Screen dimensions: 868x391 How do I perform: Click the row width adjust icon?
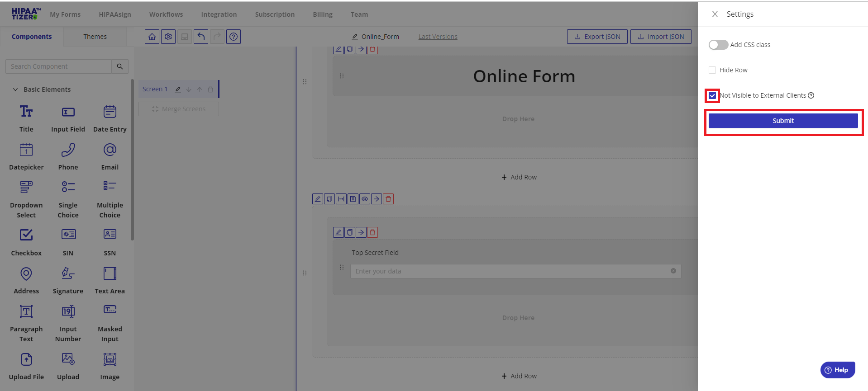click(341, 199)
